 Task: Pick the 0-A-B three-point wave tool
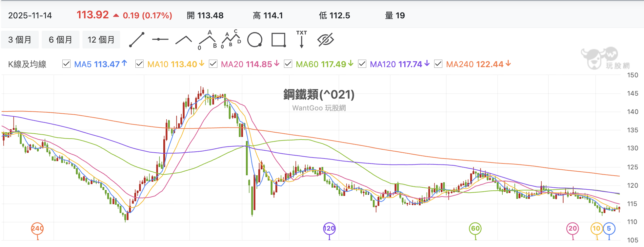(208, 40)
